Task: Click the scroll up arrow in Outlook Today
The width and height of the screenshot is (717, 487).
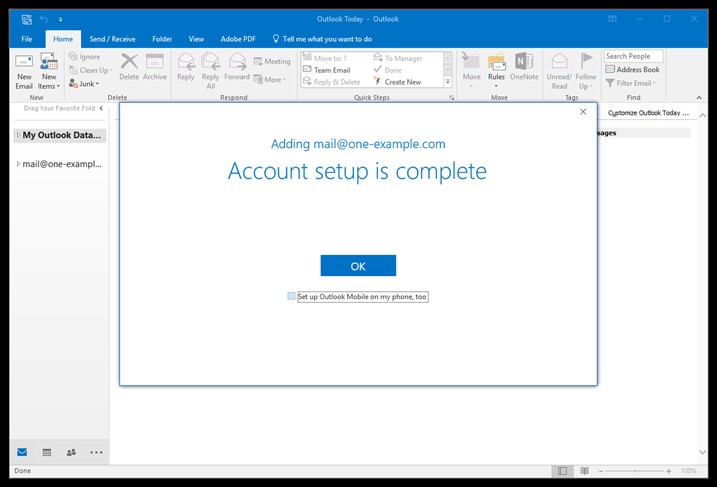Action: (702, 116)
